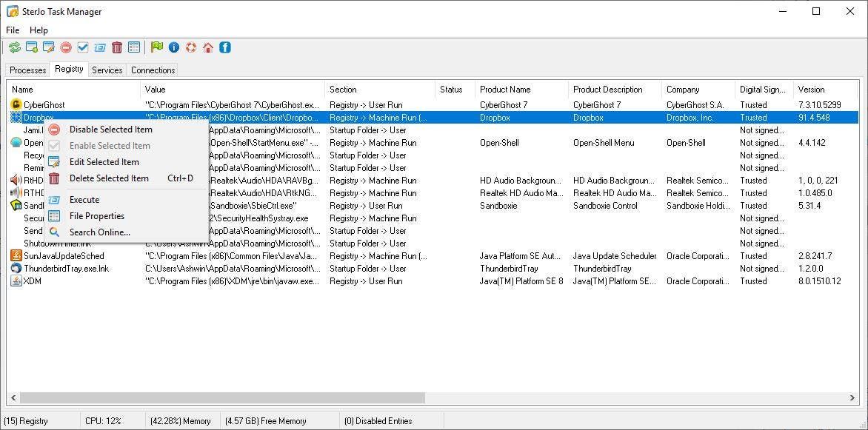This screenshot has width=868, height=430.
Task: Open the File menu
Action: click(x=12, y=30)
